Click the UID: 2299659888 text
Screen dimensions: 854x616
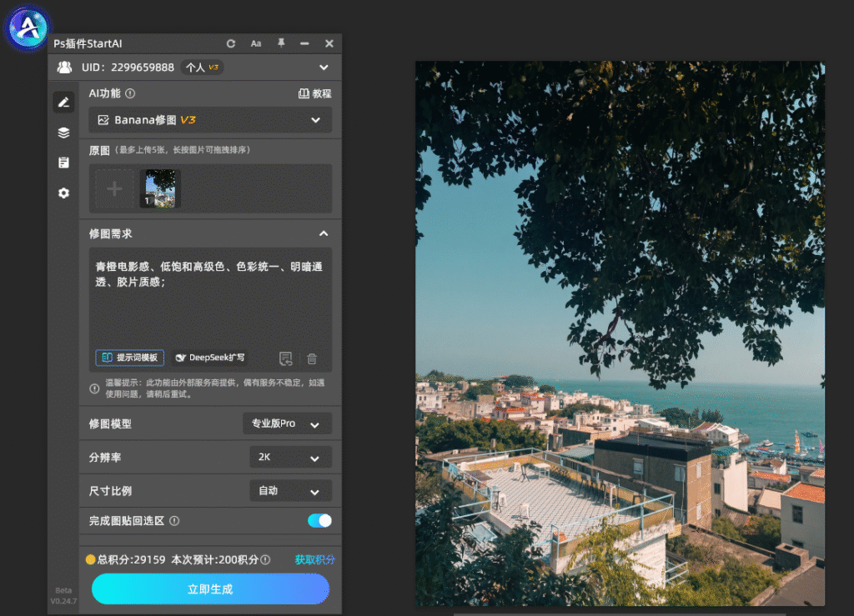click(x=128, y=68)
